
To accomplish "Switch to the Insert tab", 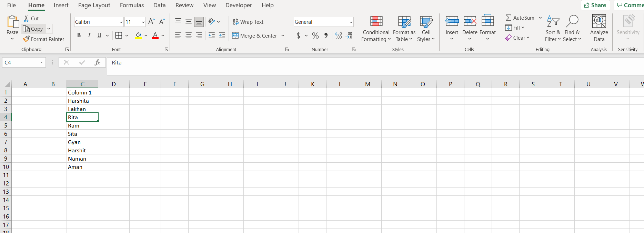I will point(61,5).
